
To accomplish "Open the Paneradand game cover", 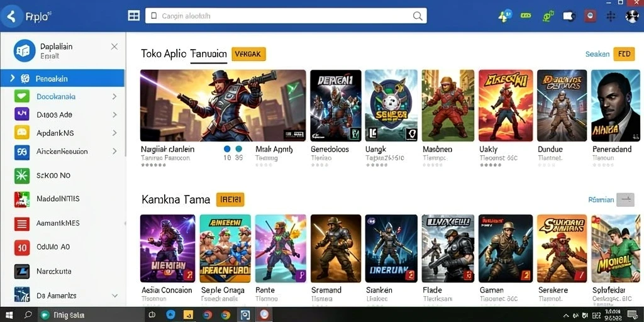I will click(616, 106).
